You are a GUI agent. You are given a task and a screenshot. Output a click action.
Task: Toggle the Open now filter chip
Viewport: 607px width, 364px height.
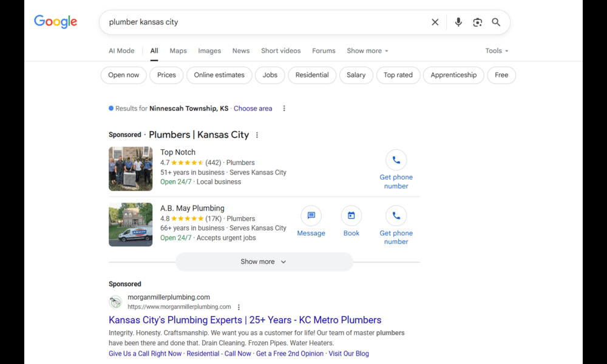124,75
